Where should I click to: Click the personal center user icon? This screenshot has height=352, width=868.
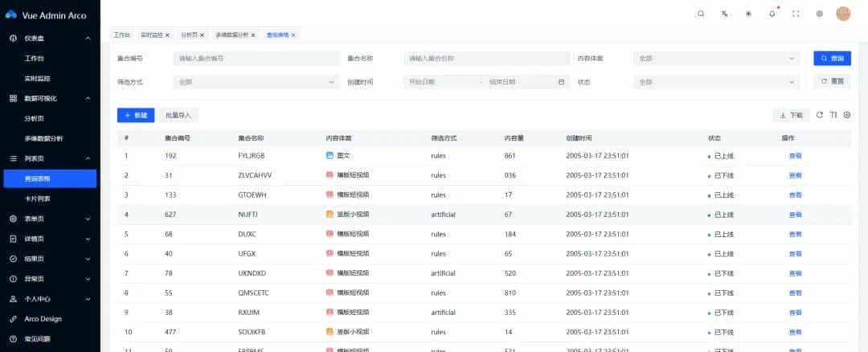coord(14,299)
